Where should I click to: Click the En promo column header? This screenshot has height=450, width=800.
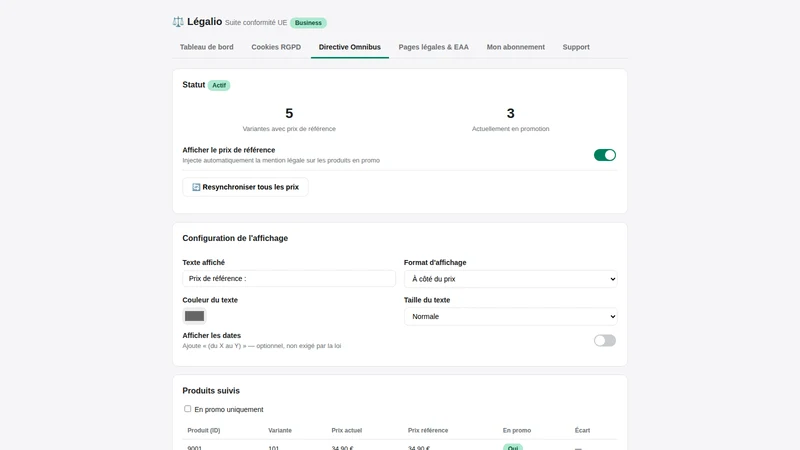point(517,431)
